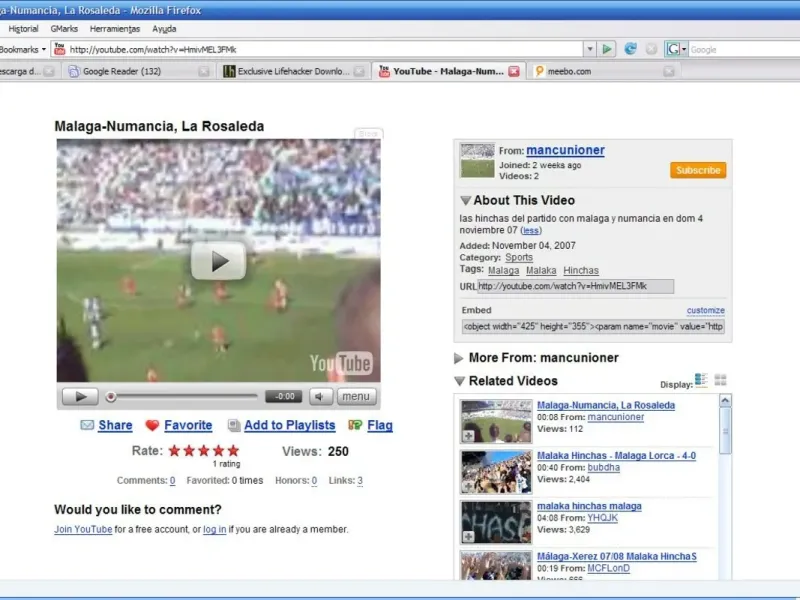Open the Share link
This screenshot has width=800, height=600.
pos(115,425)
